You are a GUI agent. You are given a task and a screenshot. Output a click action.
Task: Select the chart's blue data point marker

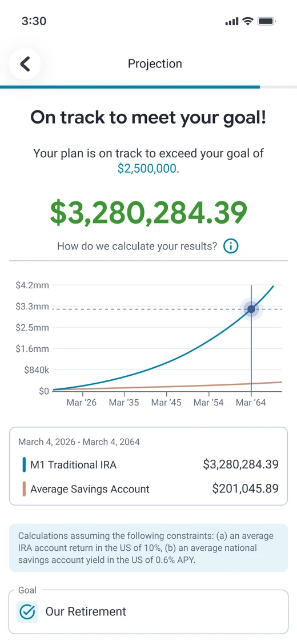click(x=251, y=309)
